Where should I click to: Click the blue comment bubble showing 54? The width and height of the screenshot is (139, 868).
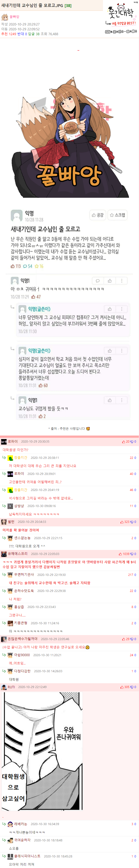25,266
